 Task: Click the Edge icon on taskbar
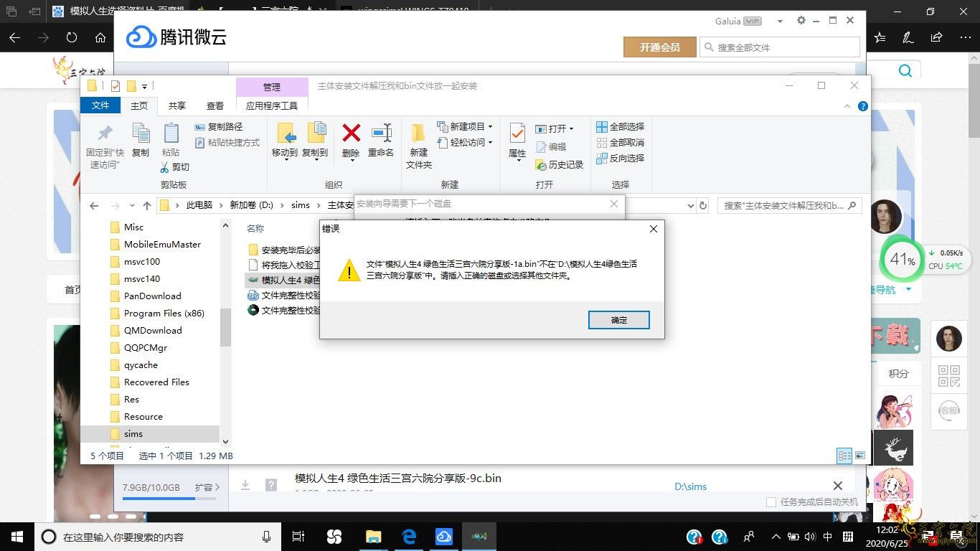(409, 537)
